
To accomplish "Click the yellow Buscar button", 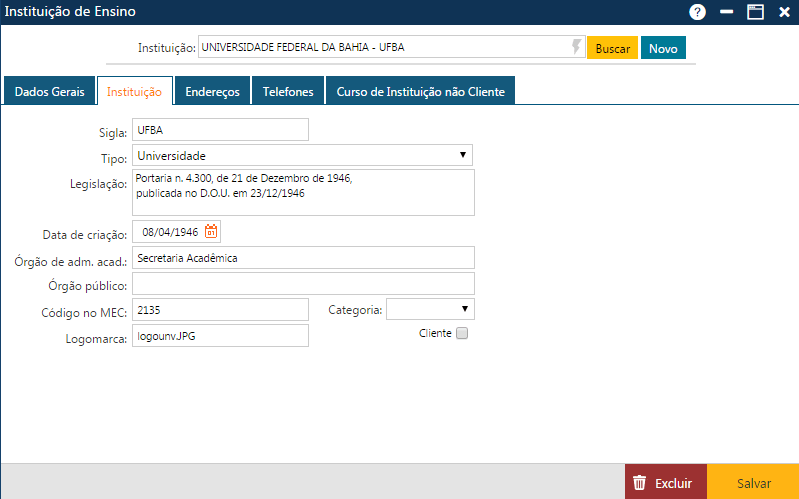I will 612,48.
